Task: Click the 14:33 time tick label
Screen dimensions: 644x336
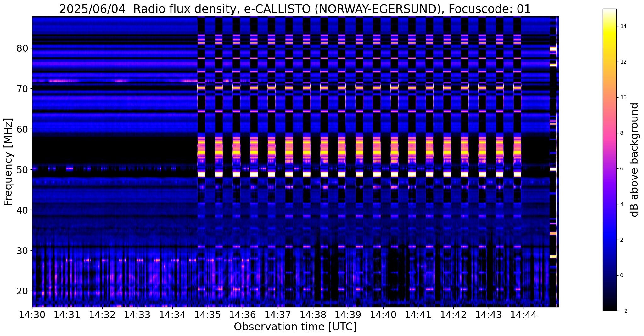Action: coord(137,315)
